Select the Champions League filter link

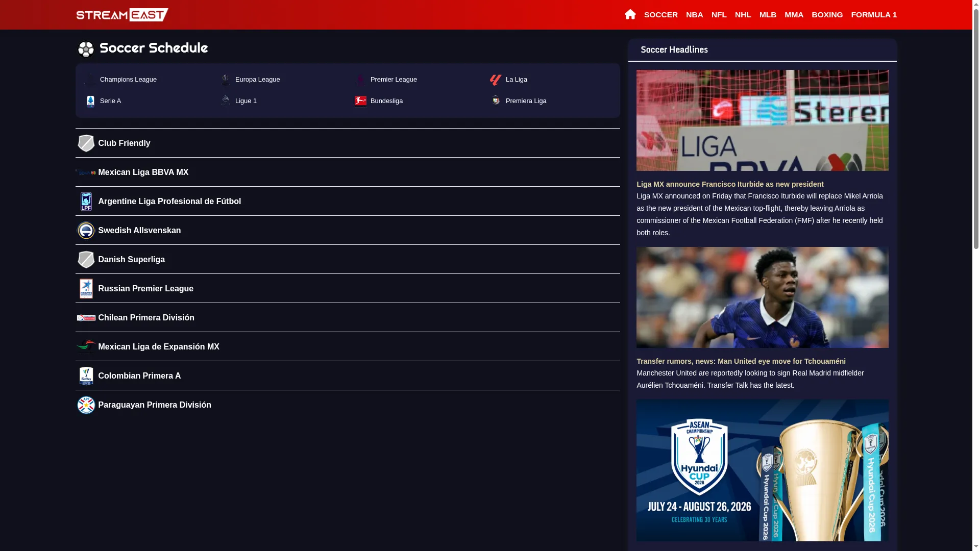click(x=128, y=80)
